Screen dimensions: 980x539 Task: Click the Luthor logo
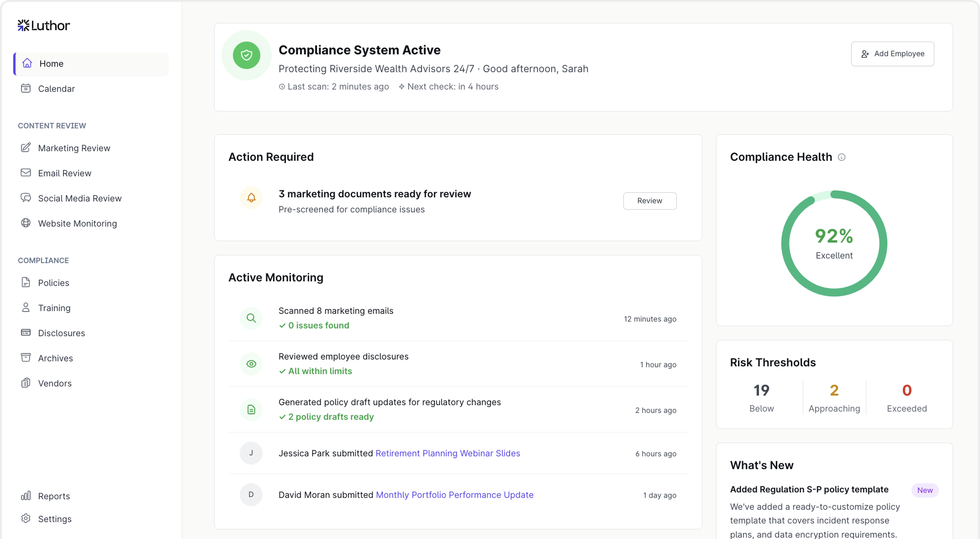pyautogui.click(x=43, y=26)
